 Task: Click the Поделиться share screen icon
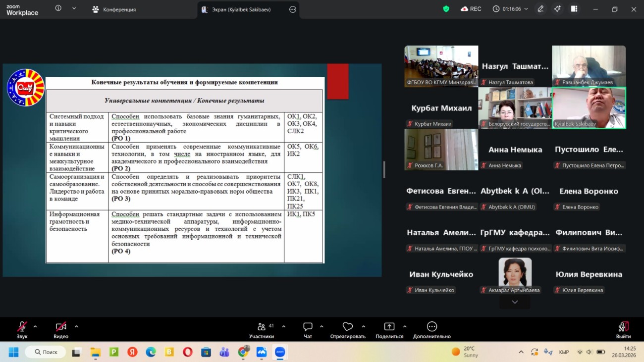[x=389, y=327]
